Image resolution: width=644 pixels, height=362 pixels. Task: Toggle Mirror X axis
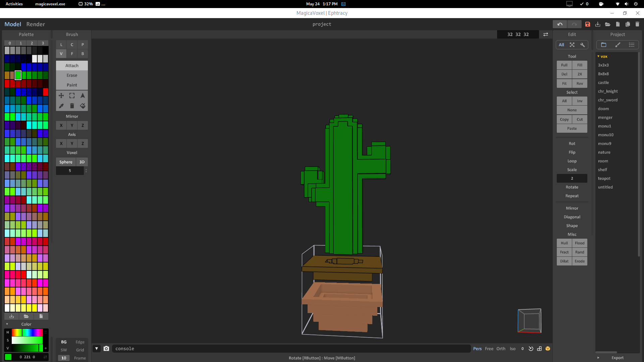pyautogui.click(x=61, y=125)
